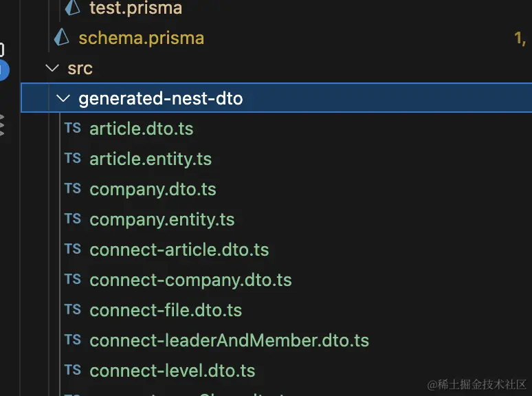Open the company.entity.ts file

click(x=162, y=220)
